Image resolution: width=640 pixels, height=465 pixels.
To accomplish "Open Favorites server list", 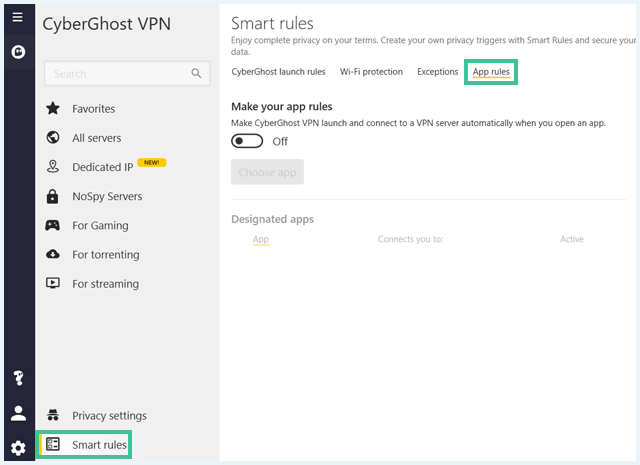I will pos(94,109).
